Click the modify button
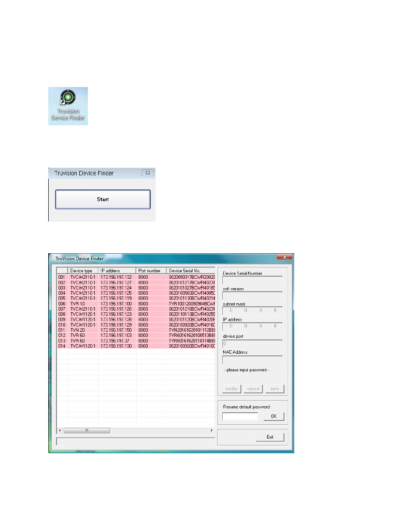This screenshot has height=532, width=411. [232, 389]
